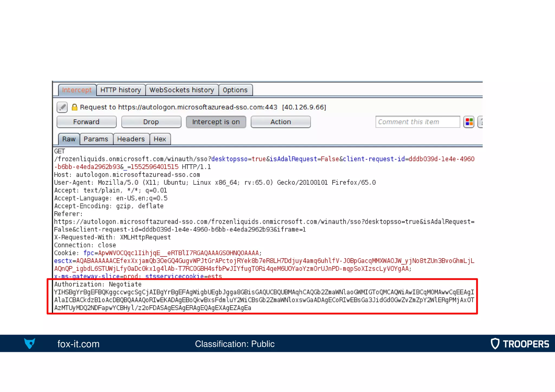Viewport: 555px width, 392px height.
Task: Open the colored highlight picker icon
Action: 469,122
